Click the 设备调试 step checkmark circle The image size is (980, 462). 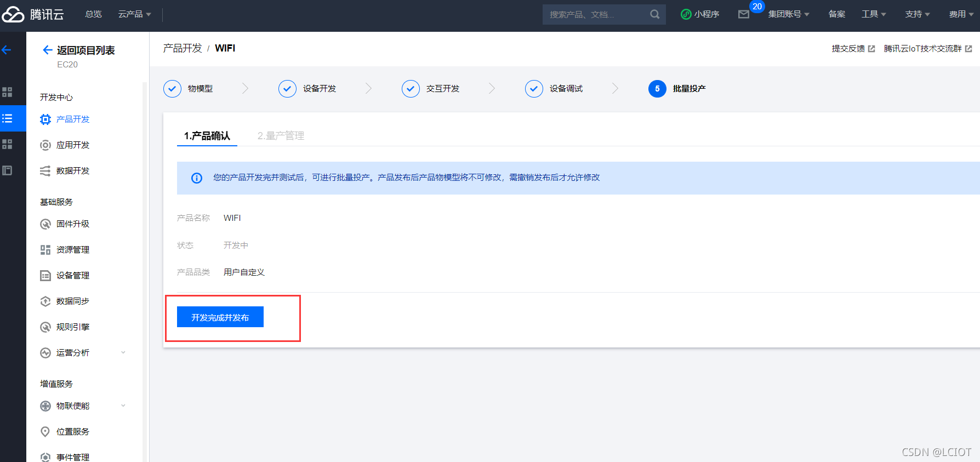(534, 89)
